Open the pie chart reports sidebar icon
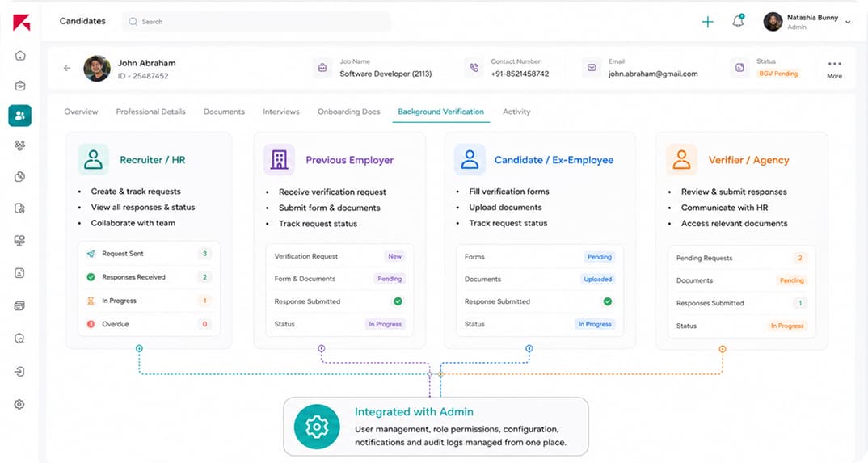The height and width of the screenshot is (463, 868). pyautogui.click(x=20, y=177)
